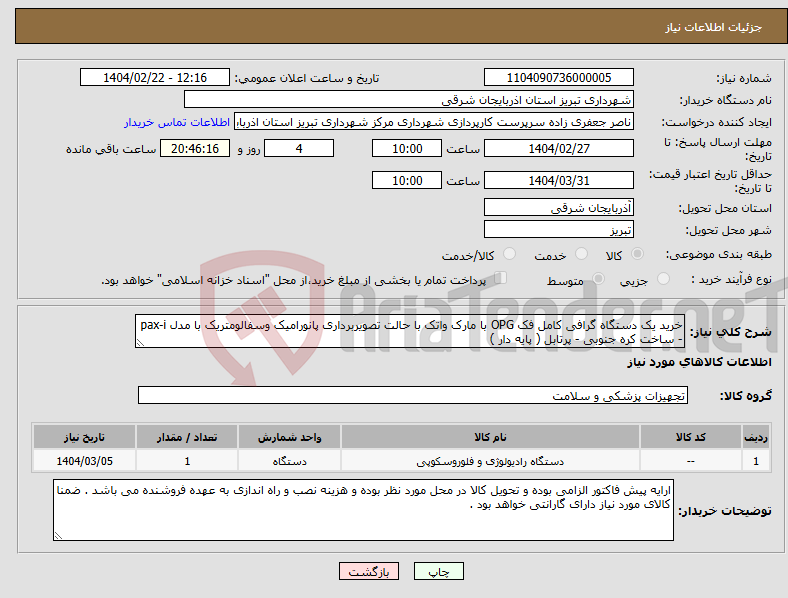
Task: Click the requester field ناصر جعفری زاده
Action: tap(434, 122)
